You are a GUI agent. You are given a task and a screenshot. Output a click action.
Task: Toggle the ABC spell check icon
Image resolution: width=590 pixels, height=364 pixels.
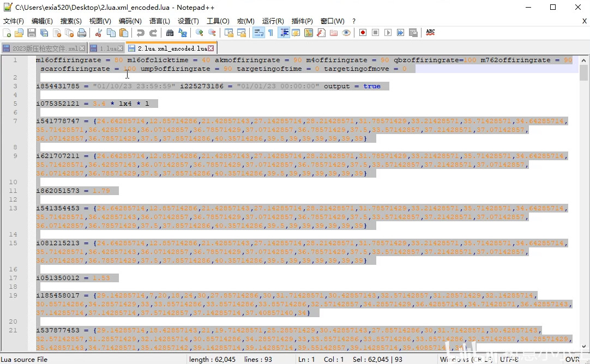(x=430, y=33)
